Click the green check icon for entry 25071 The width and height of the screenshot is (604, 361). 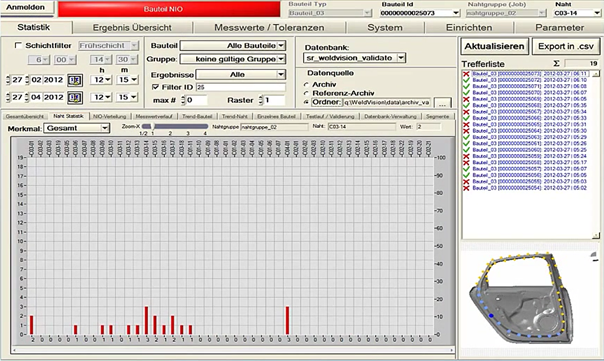click(x=466, y=86)
